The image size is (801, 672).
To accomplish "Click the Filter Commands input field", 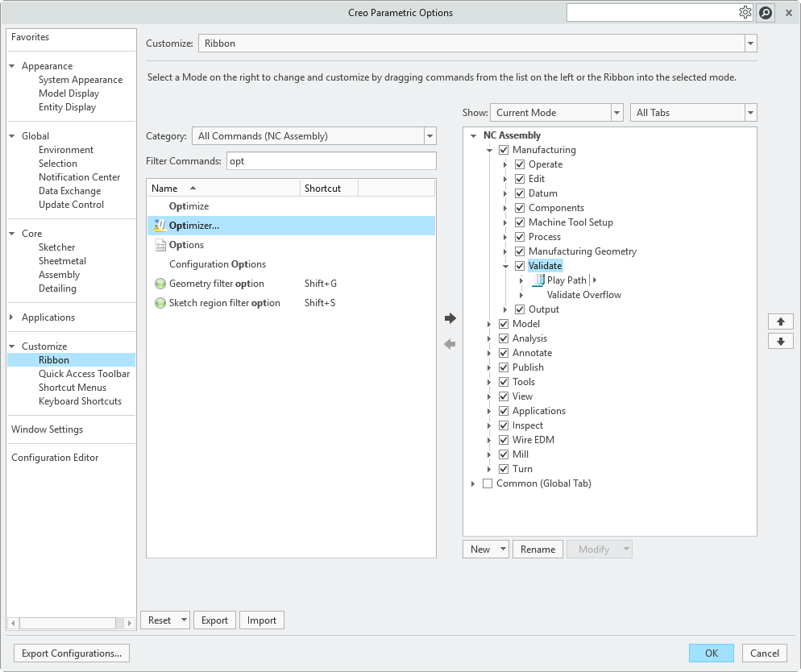I will 331,161.
